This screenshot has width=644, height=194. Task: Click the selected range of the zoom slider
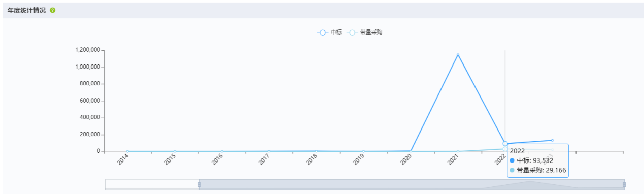pyautogui.click(x=412, y=184)
